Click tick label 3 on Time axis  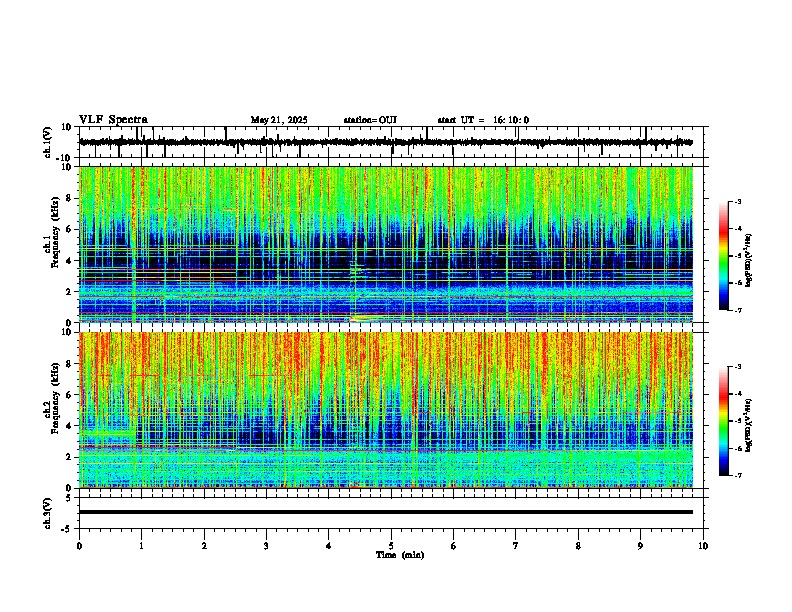(266, 546)
